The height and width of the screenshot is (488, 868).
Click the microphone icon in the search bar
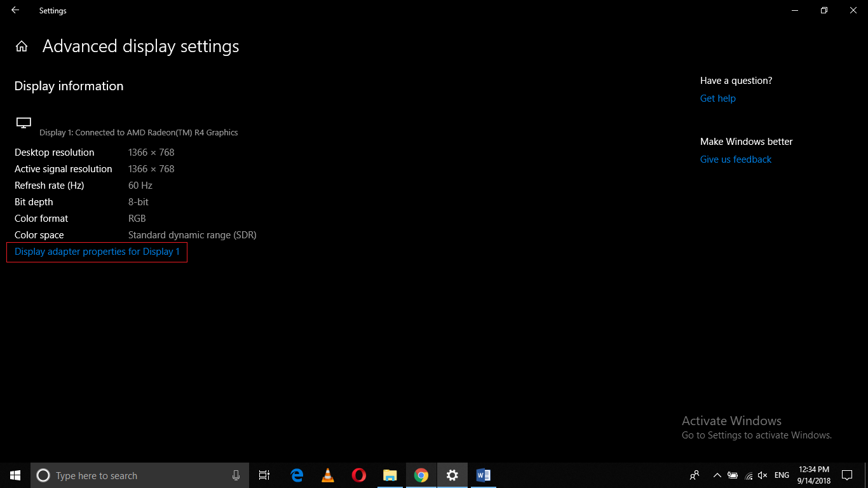(x=236, y=475)
